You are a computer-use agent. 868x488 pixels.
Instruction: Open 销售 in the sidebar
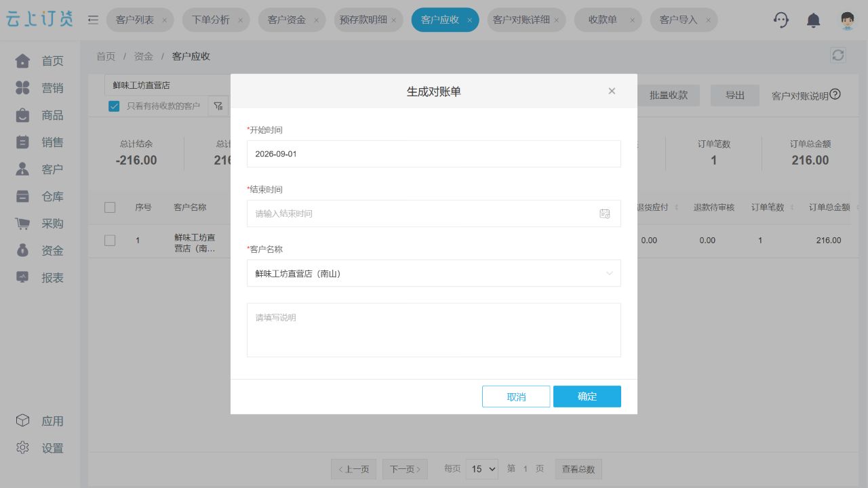(x=40, y=142)
